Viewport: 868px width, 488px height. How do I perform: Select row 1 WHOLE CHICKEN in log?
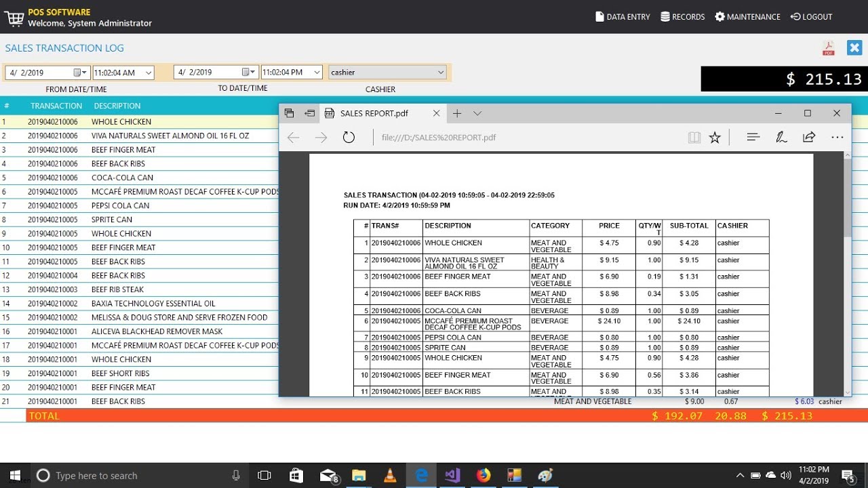pos(139,122)
